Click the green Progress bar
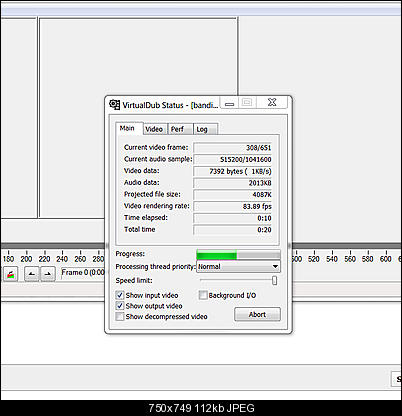 point(238,256)
